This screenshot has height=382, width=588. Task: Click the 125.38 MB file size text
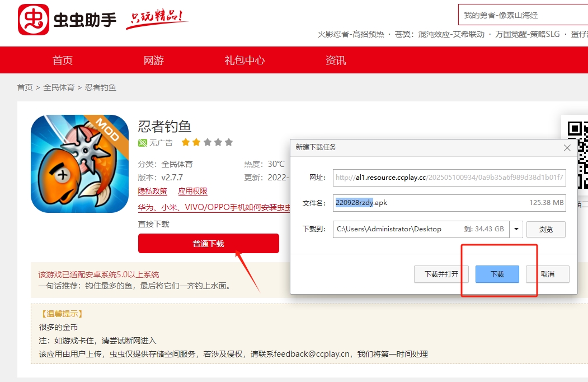(547, 203)
